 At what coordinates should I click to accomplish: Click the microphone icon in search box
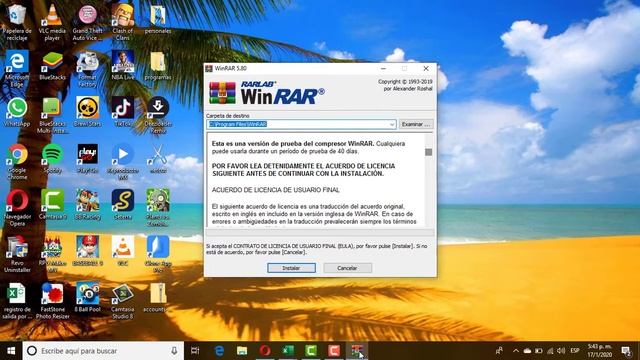(x=174, y=351)
